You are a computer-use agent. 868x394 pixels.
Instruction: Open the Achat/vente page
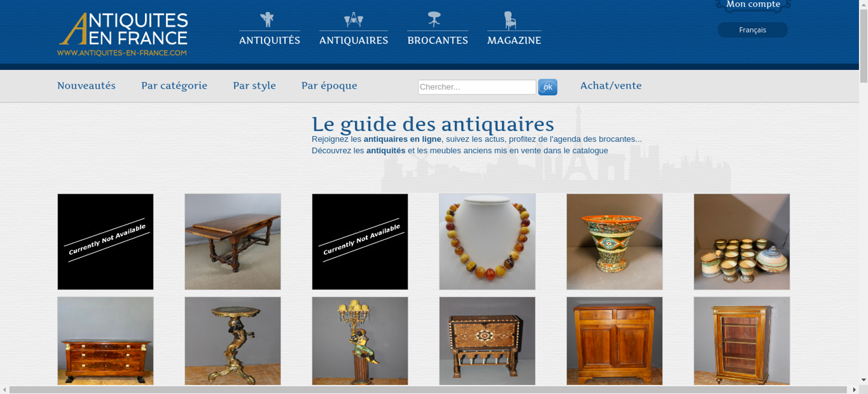coord(611,85)
